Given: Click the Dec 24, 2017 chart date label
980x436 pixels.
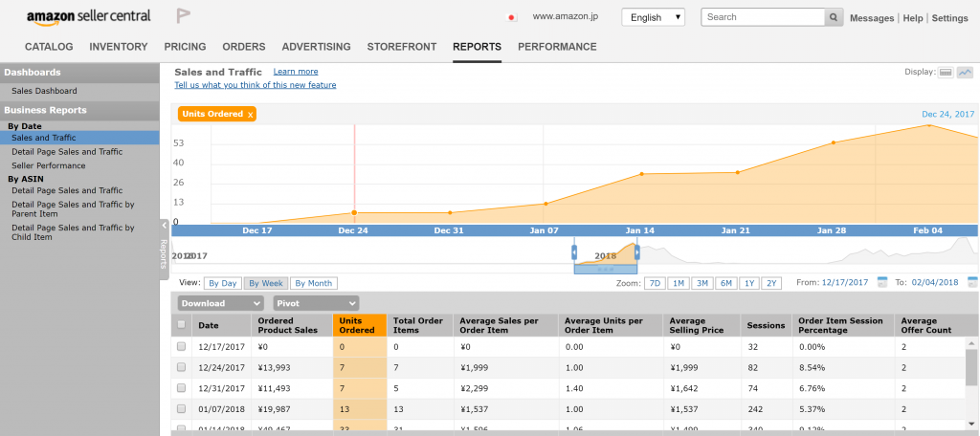Looking at the screenshot, I should (948, 115).
